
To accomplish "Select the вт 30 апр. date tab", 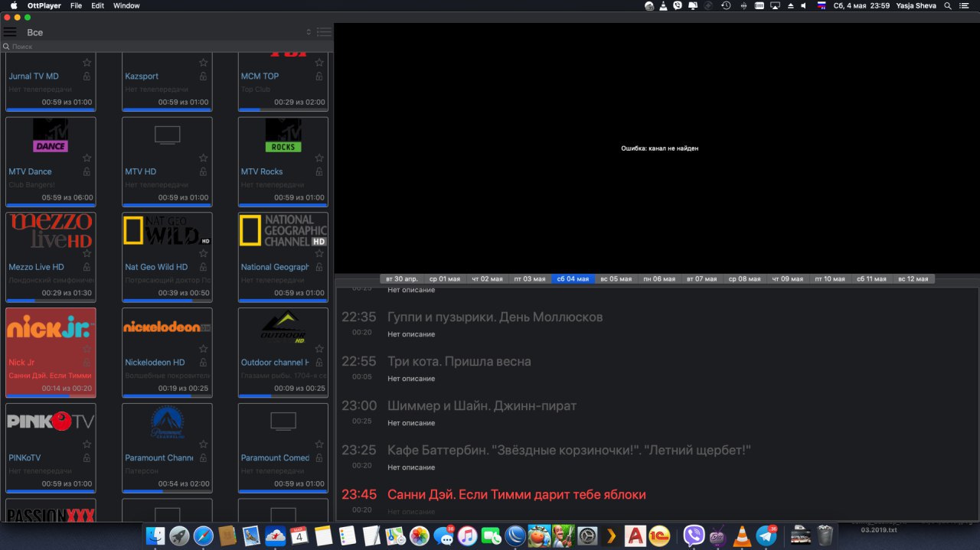I will coord(401,279).
